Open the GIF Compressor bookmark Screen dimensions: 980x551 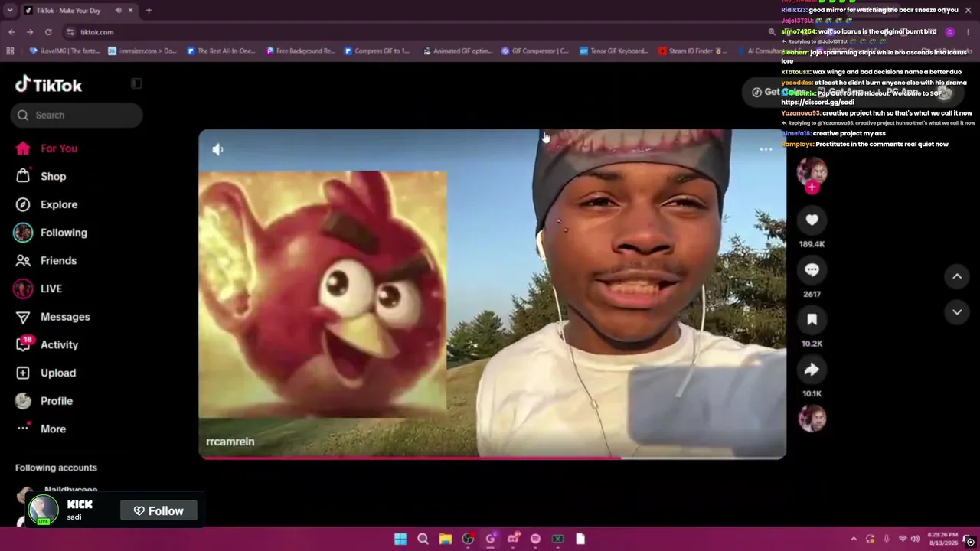coord(534,51)
